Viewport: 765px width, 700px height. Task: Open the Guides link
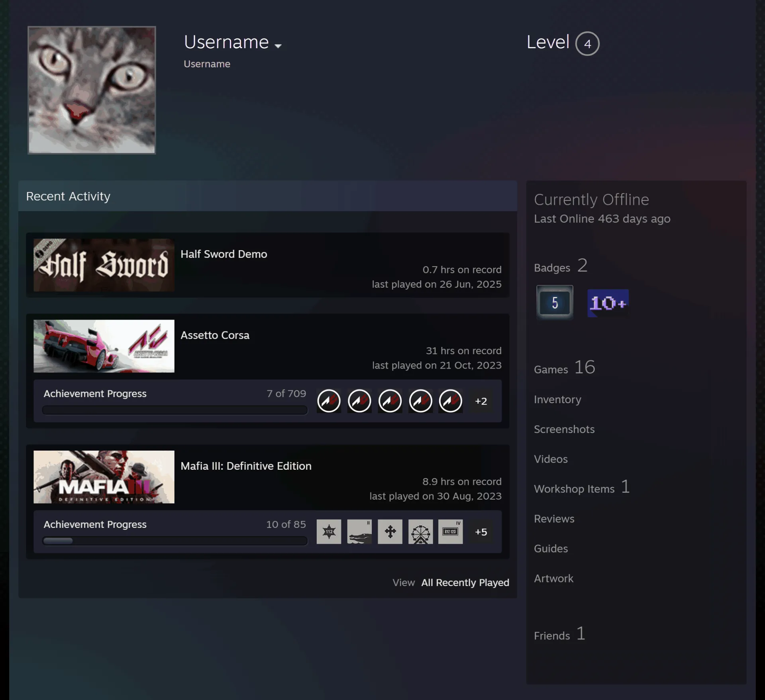coord(551,549)
